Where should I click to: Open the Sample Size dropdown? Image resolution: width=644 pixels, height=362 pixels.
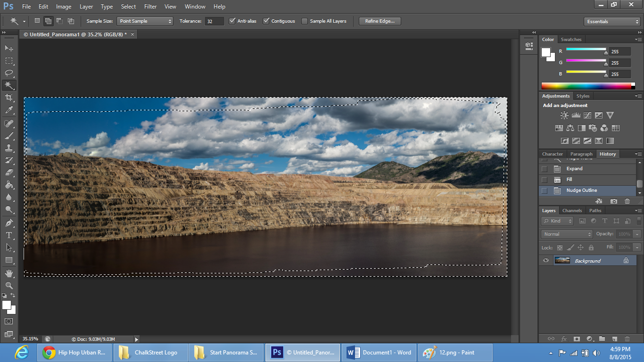coord(145,21)
